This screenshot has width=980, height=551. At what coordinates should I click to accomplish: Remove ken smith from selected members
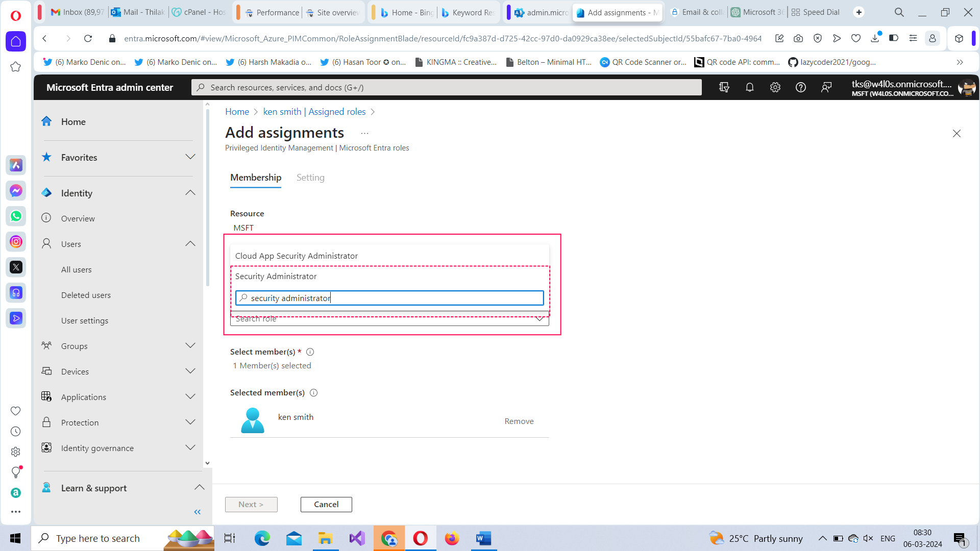click(519, 421)
